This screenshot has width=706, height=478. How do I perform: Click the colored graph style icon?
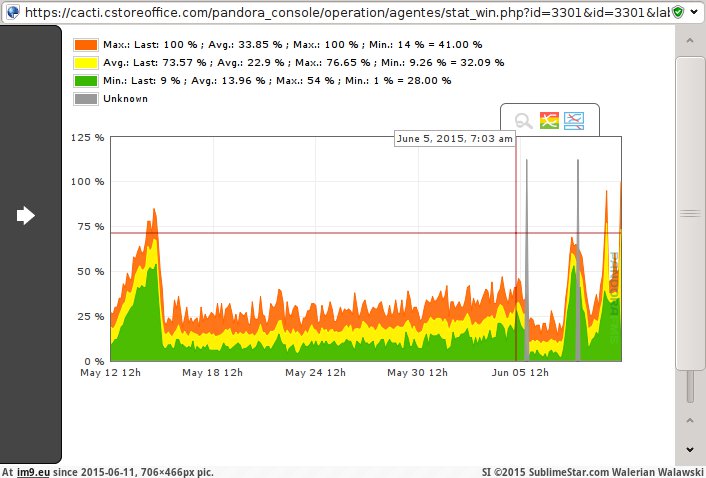tap(549, 121)
